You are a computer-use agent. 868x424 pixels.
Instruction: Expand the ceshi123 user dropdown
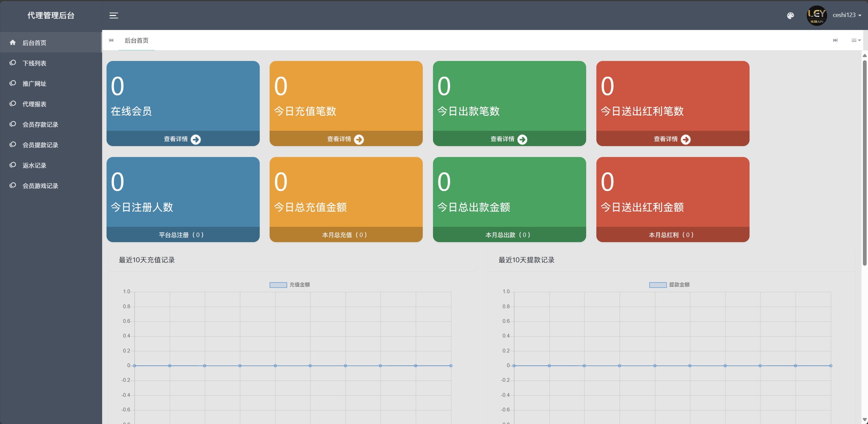[847, 15]
